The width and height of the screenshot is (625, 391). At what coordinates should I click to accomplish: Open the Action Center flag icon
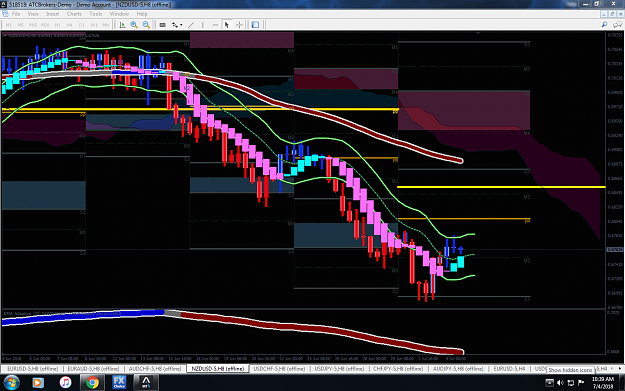coord(581,383)
